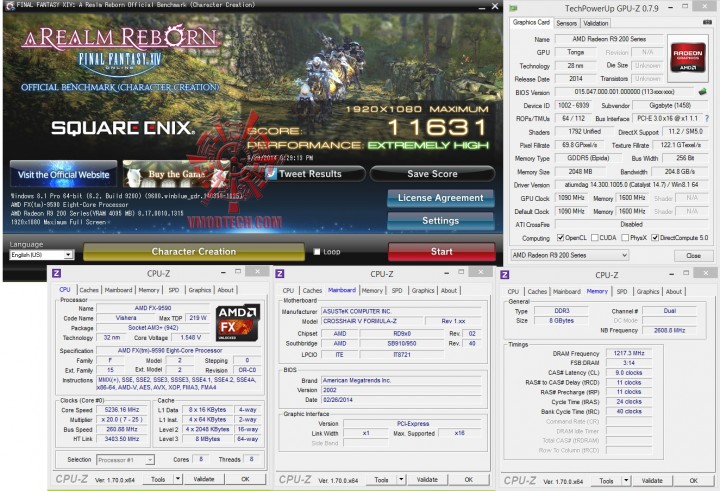Click the GPU-Z title bar app icon
720x491 pixels.
click(x=513, y=8)
